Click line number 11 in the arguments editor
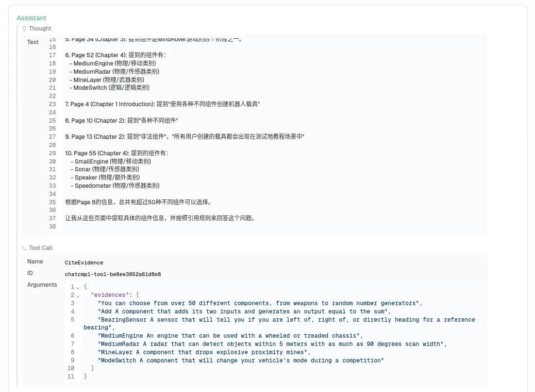This screenshot has height=392, width=535. (x=71, y=376)
